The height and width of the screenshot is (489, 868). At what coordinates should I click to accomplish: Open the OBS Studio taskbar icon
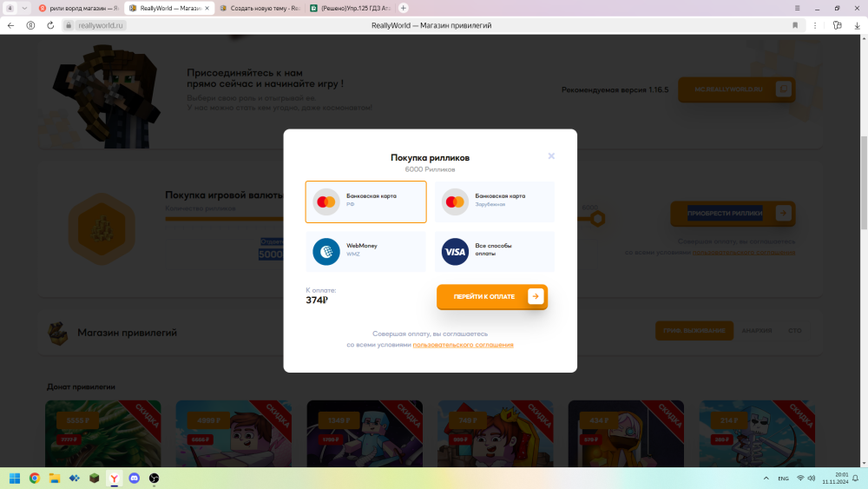pyautogui.click(x=154, y=479)
